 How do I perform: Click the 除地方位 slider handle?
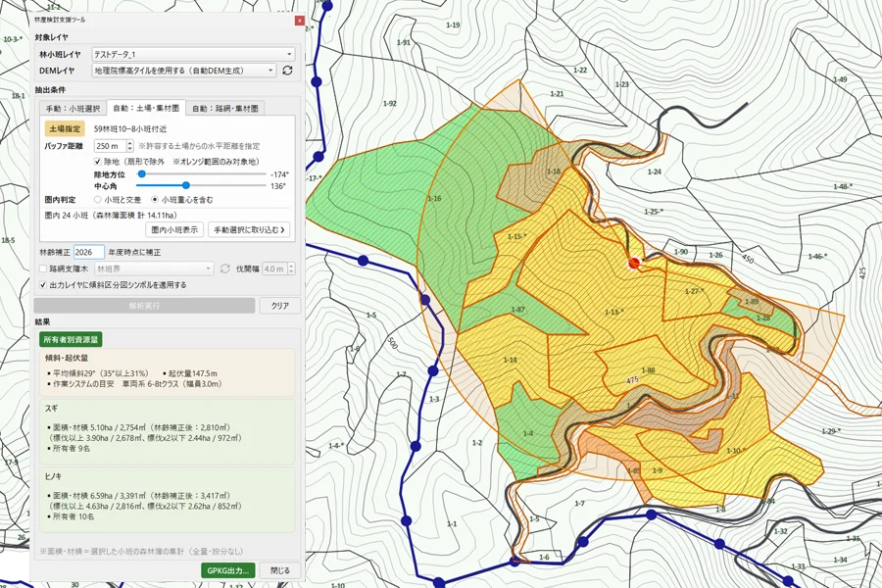[x=142, y=174]
